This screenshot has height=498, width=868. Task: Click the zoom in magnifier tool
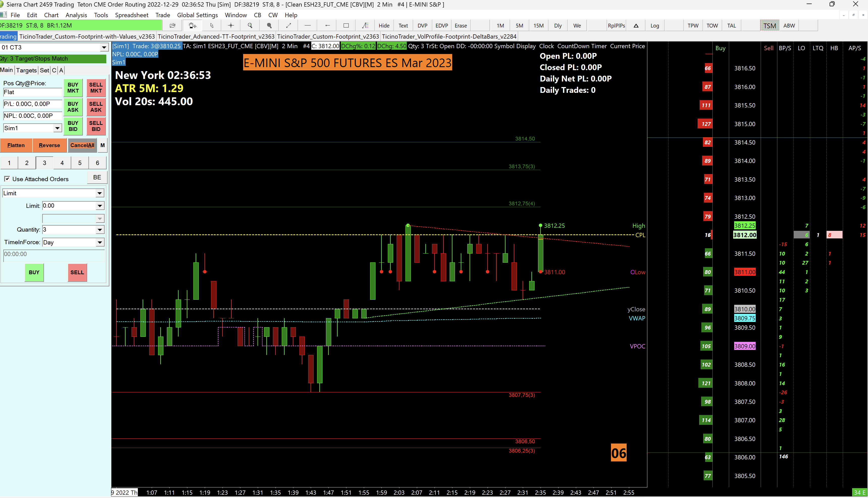(x=250, y=26)
